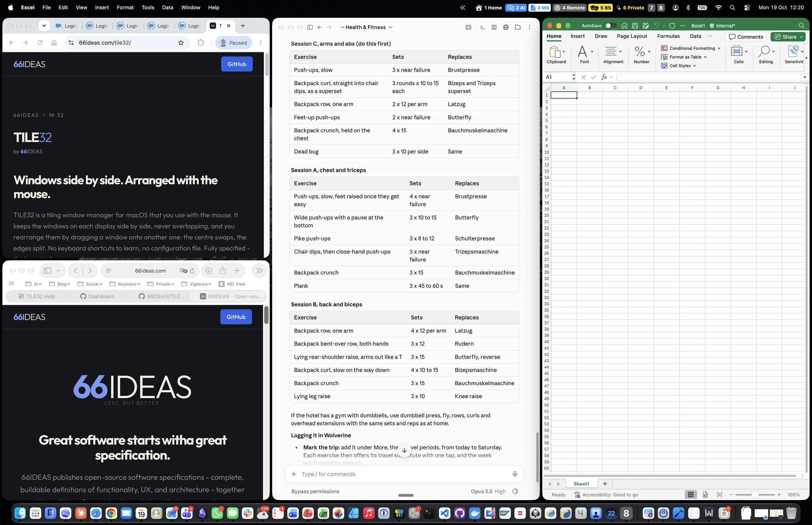Click the plus icon beside the chat input
The image size is (812, 525).
click(294, 474)
